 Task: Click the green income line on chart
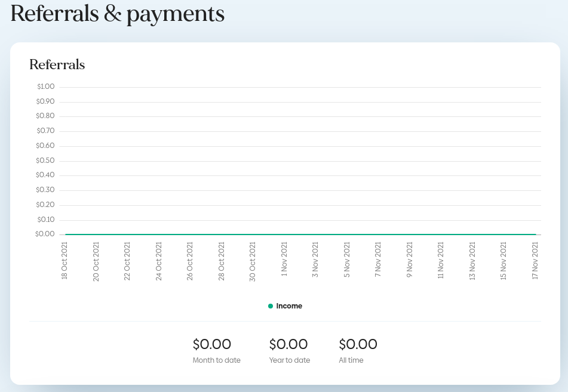point(300,234)
